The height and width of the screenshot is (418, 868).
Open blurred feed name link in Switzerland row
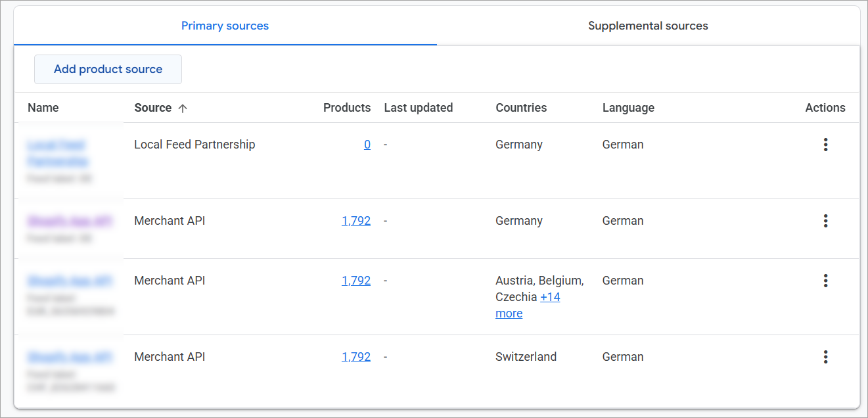click(x=70, y=357)
